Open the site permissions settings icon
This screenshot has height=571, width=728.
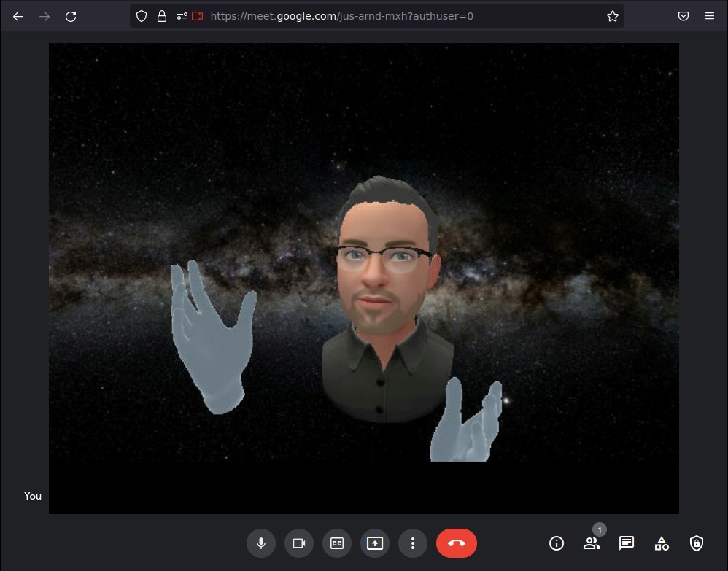pos(182,15)
